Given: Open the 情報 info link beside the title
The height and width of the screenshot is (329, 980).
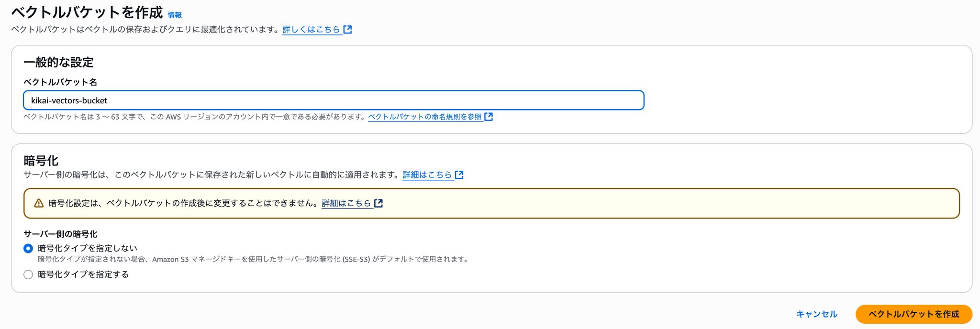Looking at the screenshot, I should (175, 15).
